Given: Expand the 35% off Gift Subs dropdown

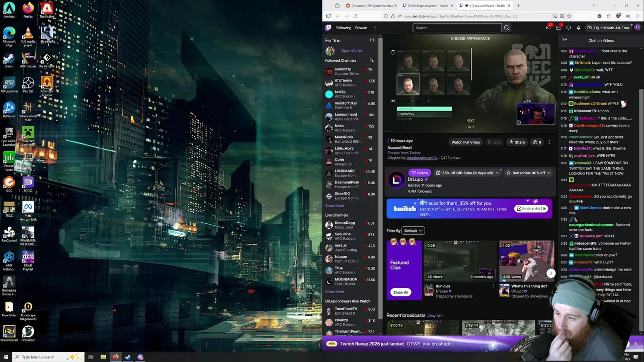Looking at the screenshot, I should 467,173.
